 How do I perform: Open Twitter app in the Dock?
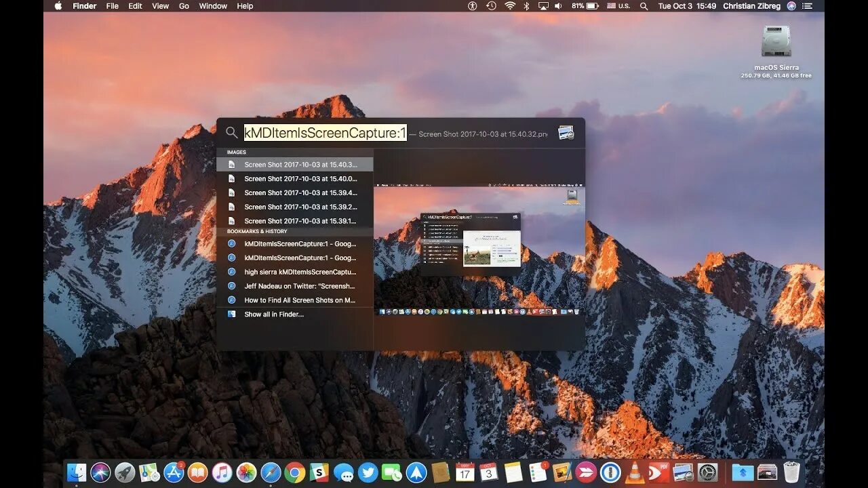click(368, 472)
